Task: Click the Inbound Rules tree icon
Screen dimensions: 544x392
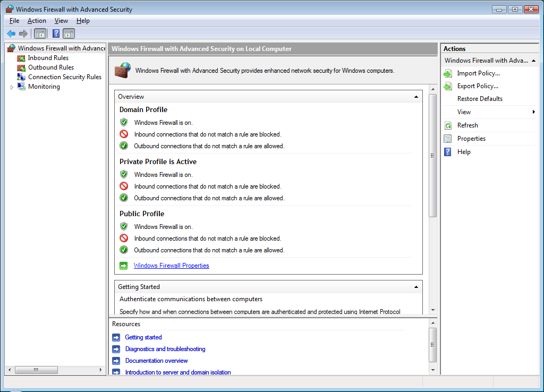Action: pyautogui.click(x=21, y=58)
